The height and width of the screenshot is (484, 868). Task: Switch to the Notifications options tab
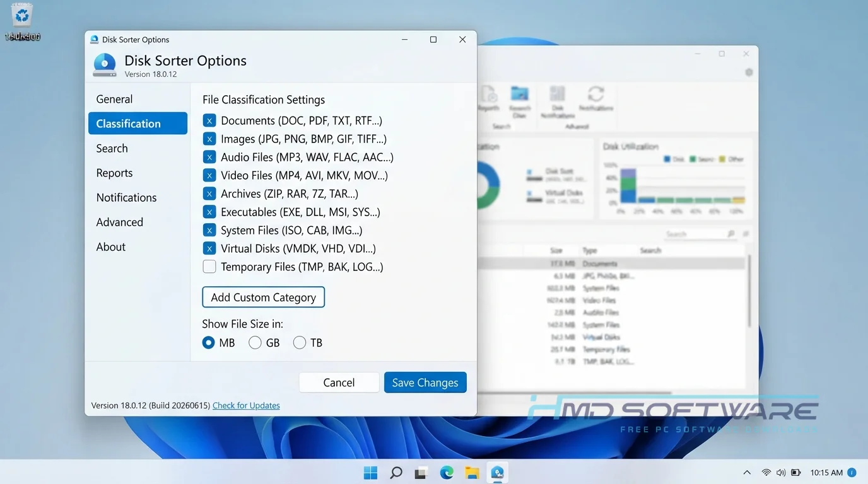[x=138, y=197]
